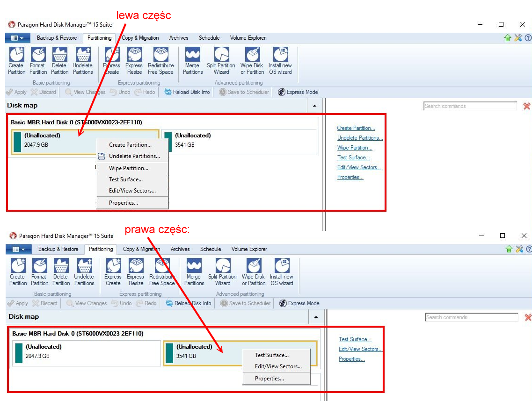Choose Create Partition... in context menu
532x401 pixels.
[x=132, y=145]
